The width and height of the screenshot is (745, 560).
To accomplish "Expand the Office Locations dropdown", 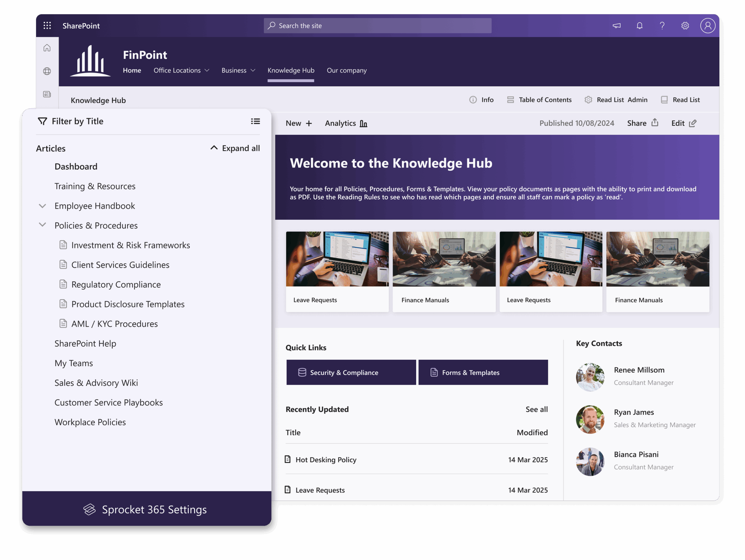I will (207, 70).
